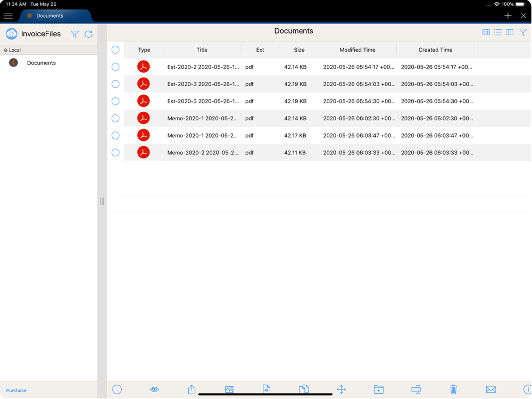This screenshot has width=532, height=399.
Task: Click modified time 2020-05-26 06:02:30
Action: pos(359,119)
